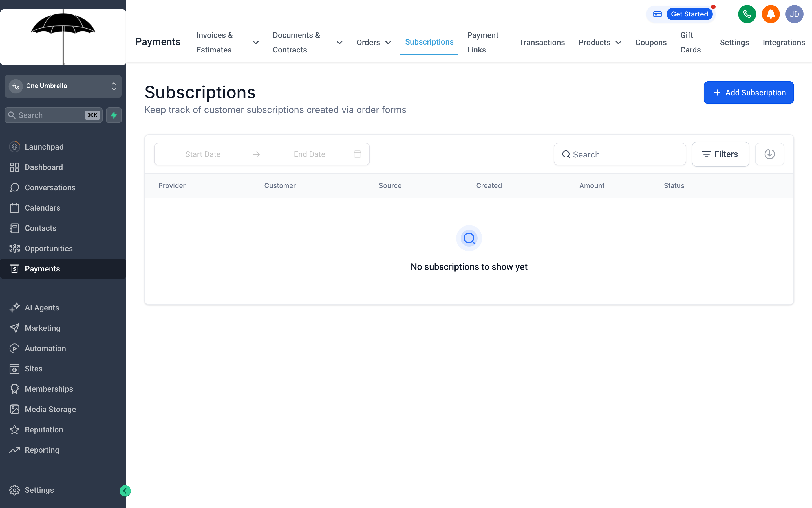The height and width of the screenshot is (508, 812).
Task: Click the subscriptions table Search field
Action: click(x=620, y=154)
